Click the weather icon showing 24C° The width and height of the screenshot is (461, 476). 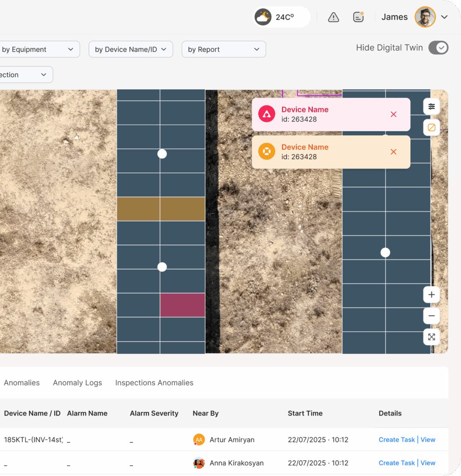263,17
